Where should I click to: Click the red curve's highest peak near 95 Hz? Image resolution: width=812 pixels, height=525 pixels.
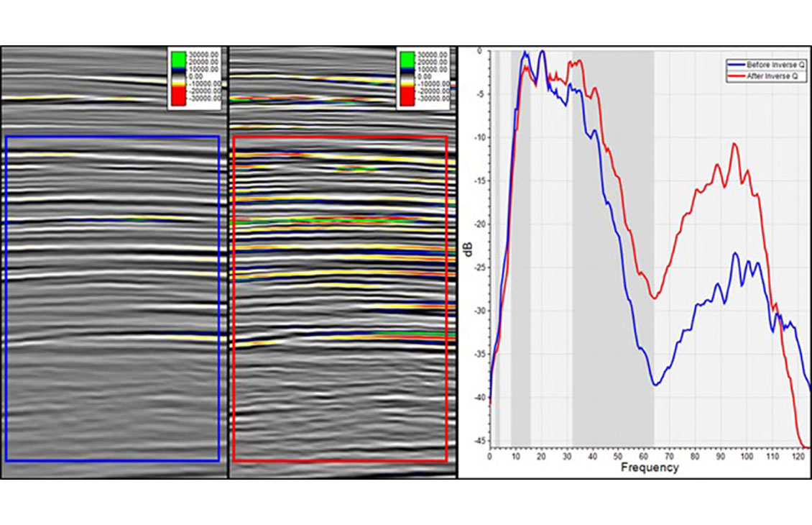734,144
